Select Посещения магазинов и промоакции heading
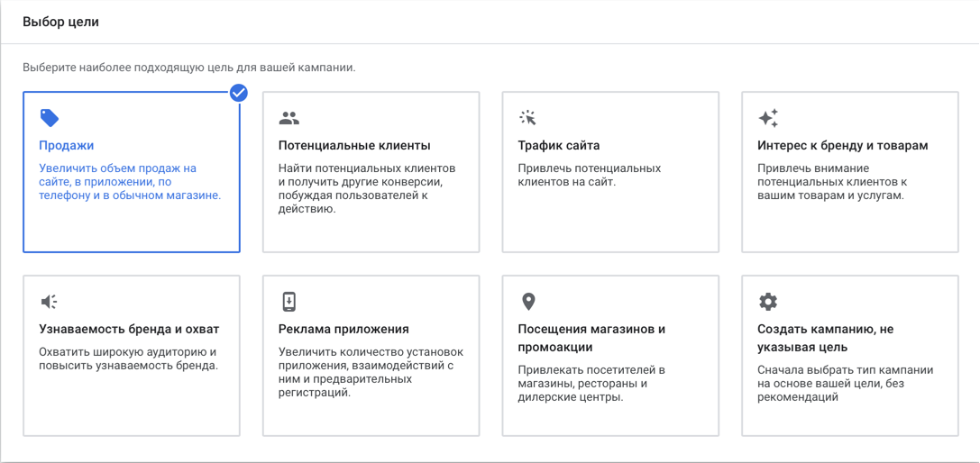The image size is (980, 463). (x=591, y=338)
